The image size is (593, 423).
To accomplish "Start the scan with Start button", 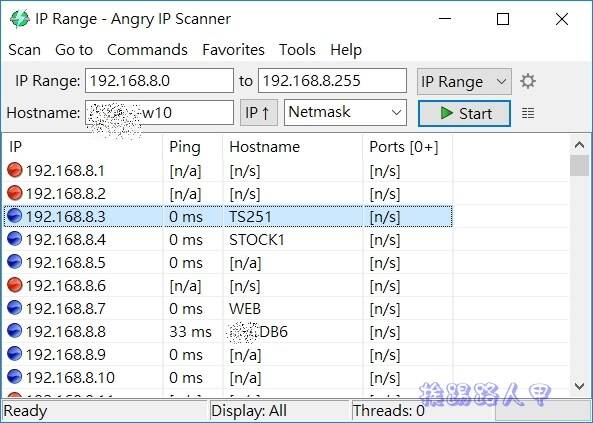I will point(464,113).
